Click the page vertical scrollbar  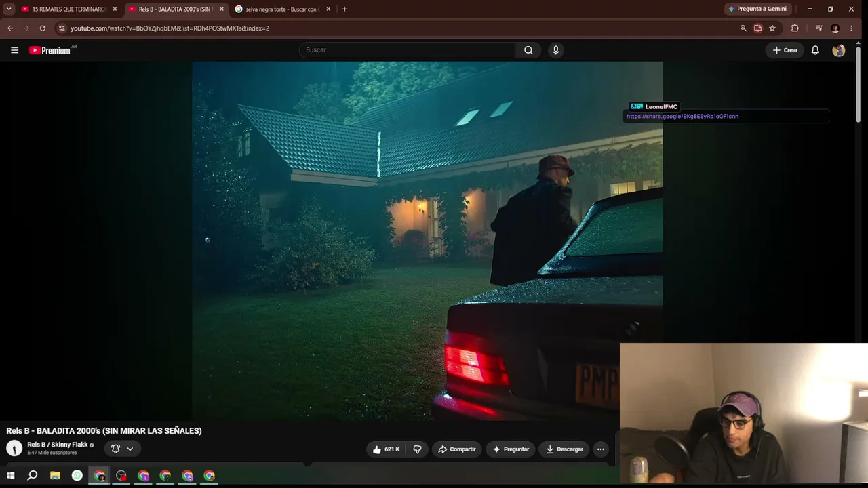[859, 85]
